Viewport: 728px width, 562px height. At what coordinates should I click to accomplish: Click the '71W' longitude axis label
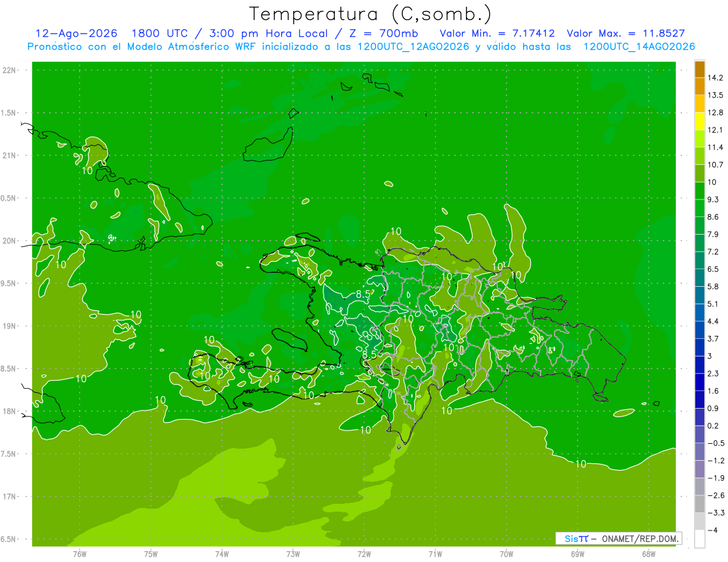tap(435, 554)
